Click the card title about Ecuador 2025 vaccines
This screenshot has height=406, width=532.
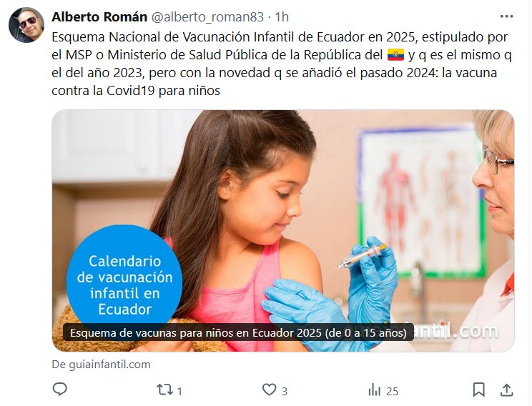pos(238,333)
